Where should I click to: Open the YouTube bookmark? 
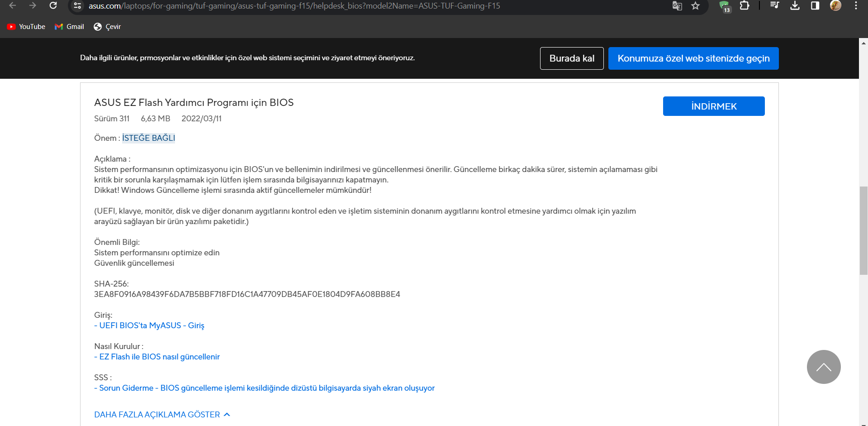26,27
